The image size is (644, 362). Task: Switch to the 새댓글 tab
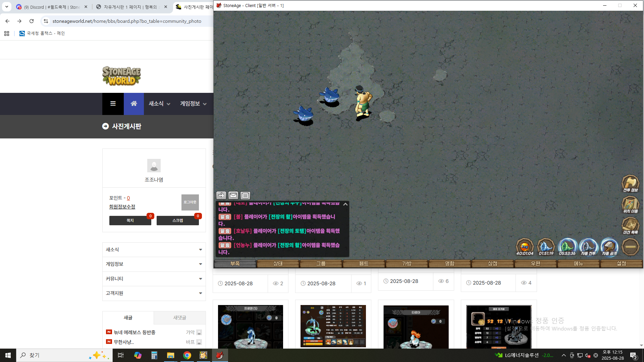coord(179,318)
